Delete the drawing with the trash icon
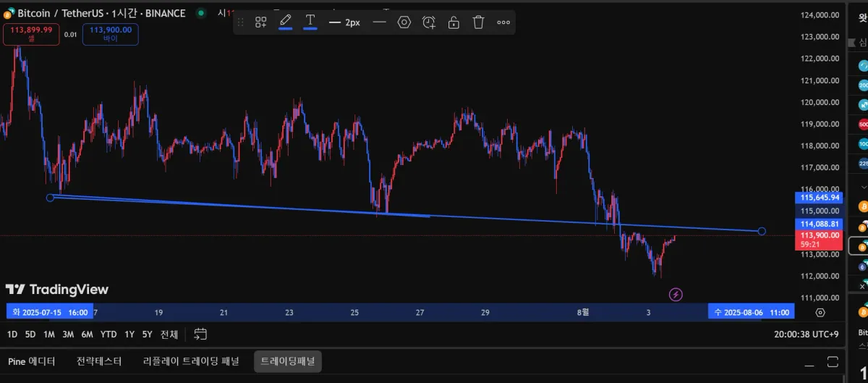The image size is (868, 383). pyautogui.click(x=478, y=22)
